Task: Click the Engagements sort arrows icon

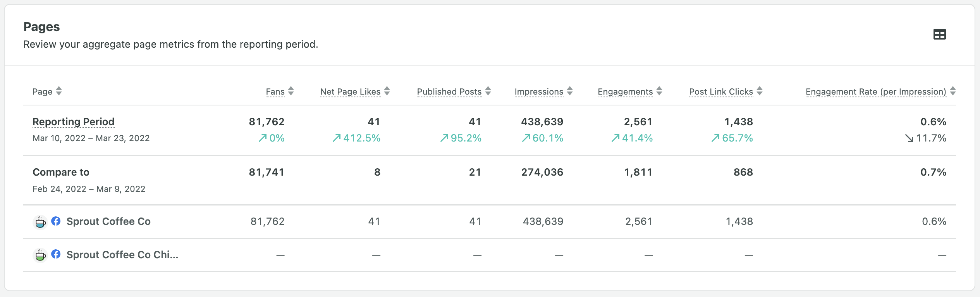Action: click(x=659, y=91)
